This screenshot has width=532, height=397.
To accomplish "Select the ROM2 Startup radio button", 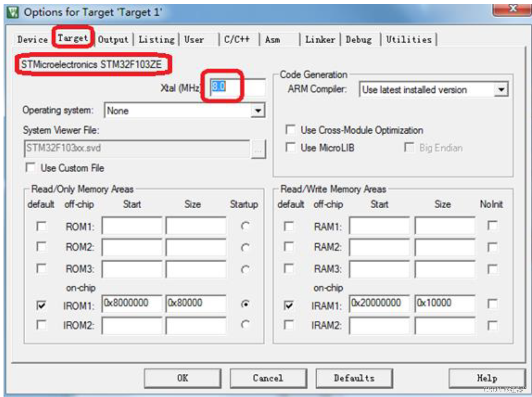I will click(x=245, y=248).
